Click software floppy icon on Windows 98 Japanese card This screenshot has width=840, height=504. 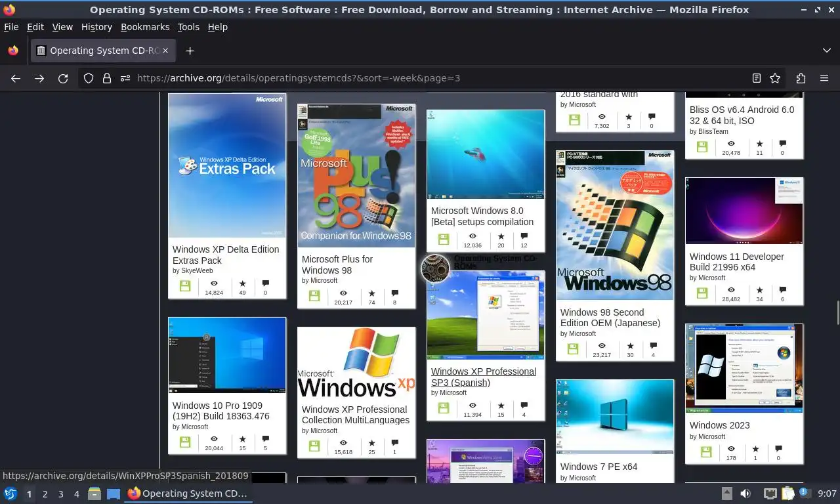click(x=573, y=348)
